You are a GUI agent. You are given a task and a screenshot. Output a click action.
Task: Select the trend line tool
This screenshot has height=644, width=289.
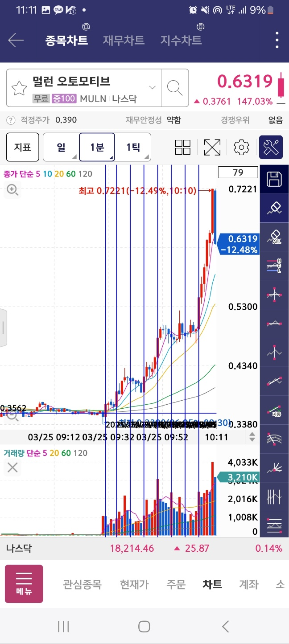[x=274, y=381]
